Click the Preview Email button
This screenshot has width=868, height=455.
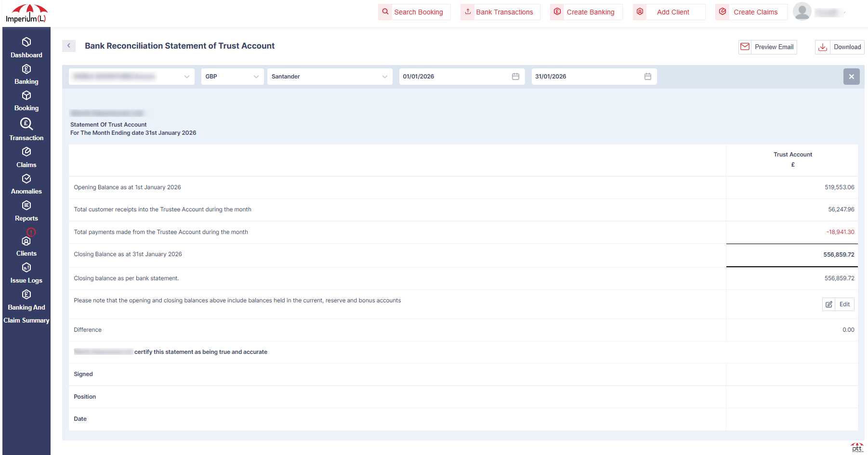click(767, 47)
